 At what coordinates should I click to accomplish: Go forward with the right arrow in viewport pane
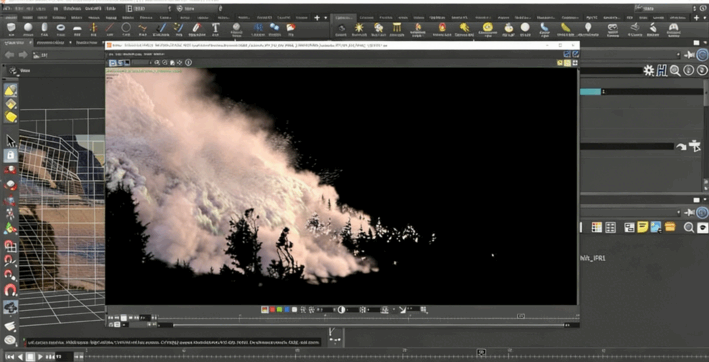[24, 55]
